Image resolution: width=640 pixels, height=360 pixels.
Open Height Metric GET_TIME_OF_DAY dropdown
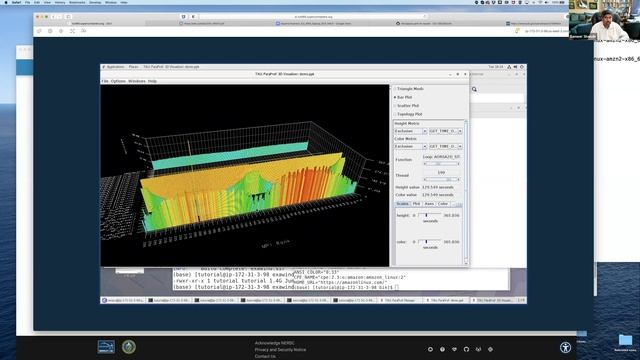point(445,131)
